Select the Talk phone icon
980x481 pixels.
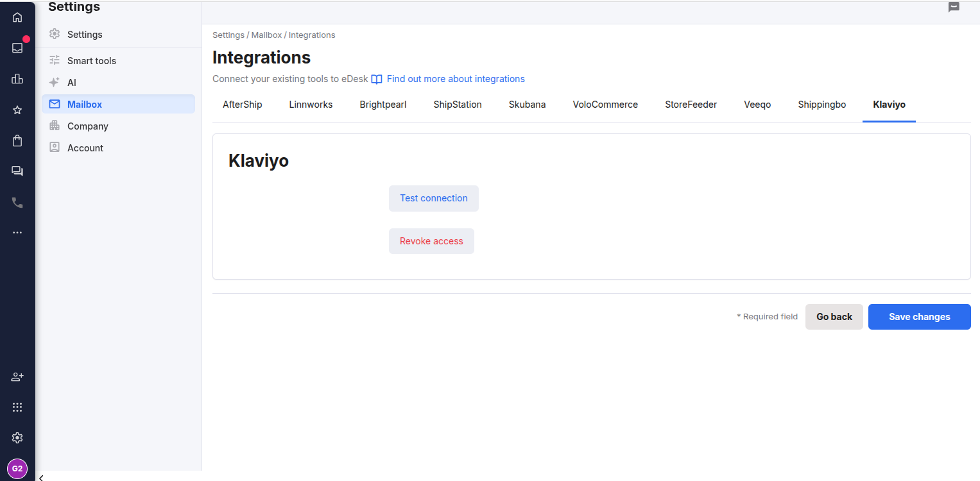[x=17, y=202]
